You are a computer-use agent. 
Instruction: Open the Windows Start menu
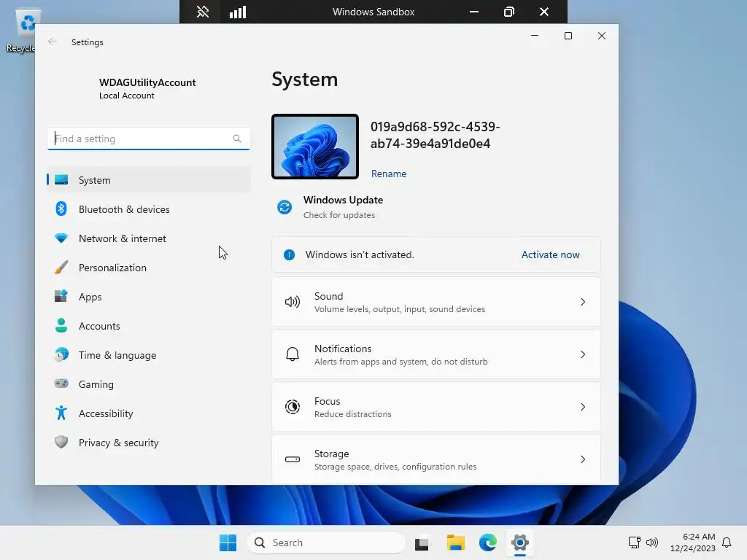[x=228, y=542]
